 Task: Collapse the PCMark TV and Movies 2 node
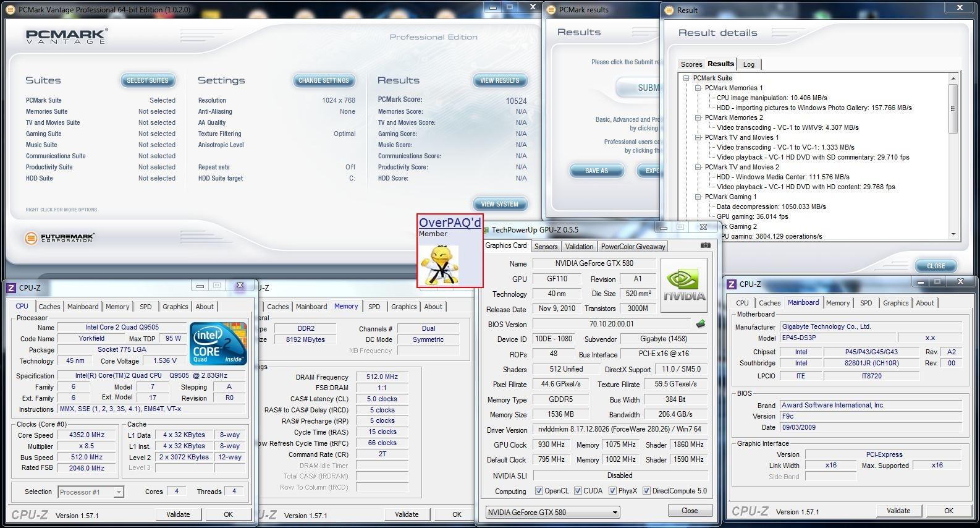(x=698, y=168)
